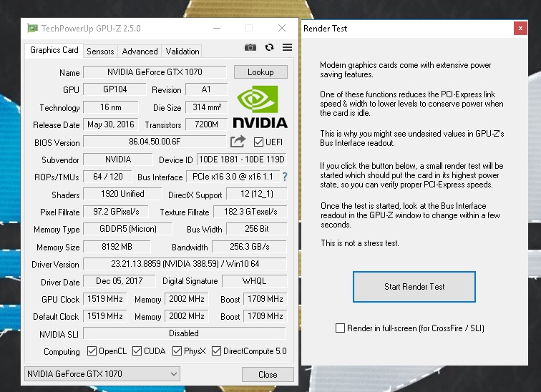Click the Memory field in Default Clock row
This screenshot has width=541, height=392.
[x=187, y=316]
